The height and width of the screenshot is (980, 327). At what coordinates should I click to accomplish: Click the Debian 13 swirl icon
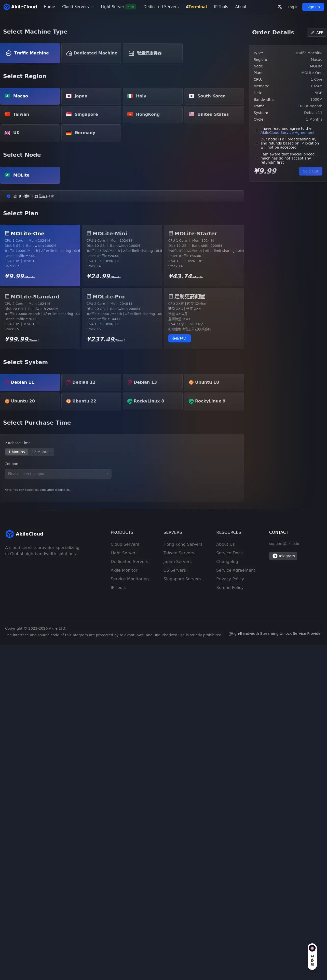tap(130, 382)
